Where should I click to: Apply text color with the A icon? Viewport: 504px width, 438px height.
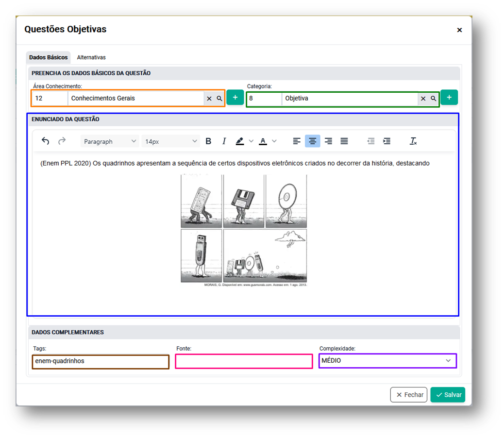[263, 141]
